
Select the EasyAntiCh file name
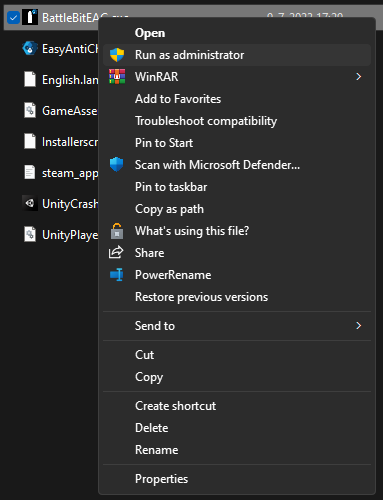tap(70, 49)
